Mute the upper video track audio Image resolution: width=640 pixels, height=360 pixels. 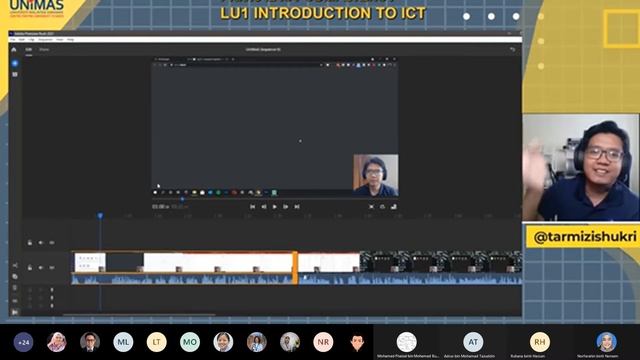(41, 243)
